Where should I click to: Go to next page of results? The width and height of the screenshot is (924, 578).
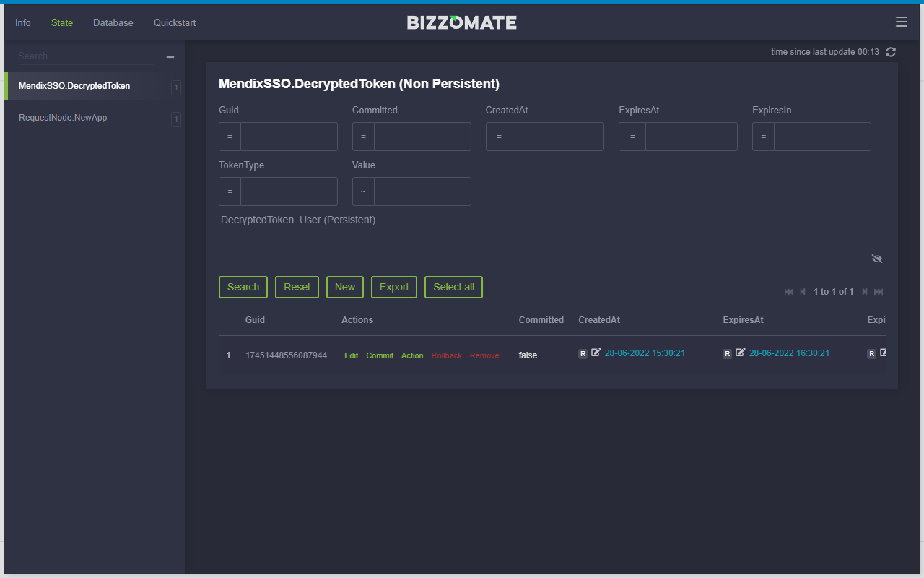click(x=865, y=292)
